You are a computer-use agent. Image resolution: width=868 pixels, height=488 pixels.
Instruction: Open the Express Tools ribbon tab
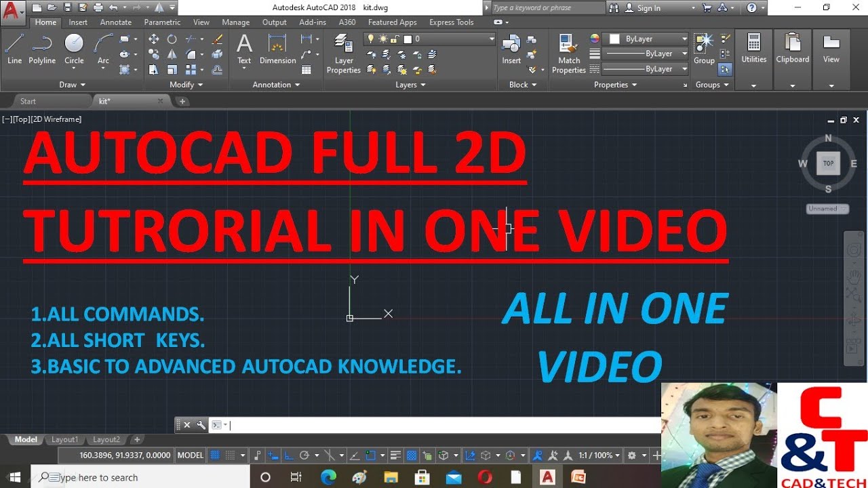point(452,22)
